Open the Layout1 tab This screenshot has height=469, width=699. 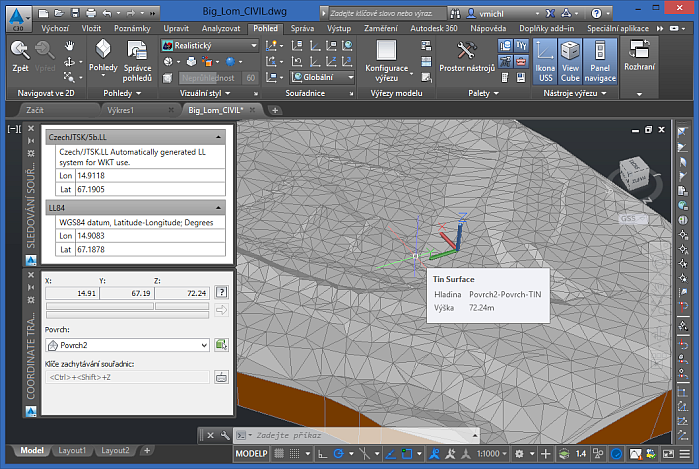point(71,451)
